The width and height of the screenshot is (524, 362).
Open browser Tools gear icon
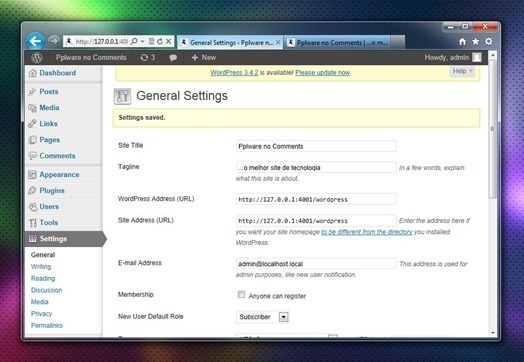(x=489, y=41)
